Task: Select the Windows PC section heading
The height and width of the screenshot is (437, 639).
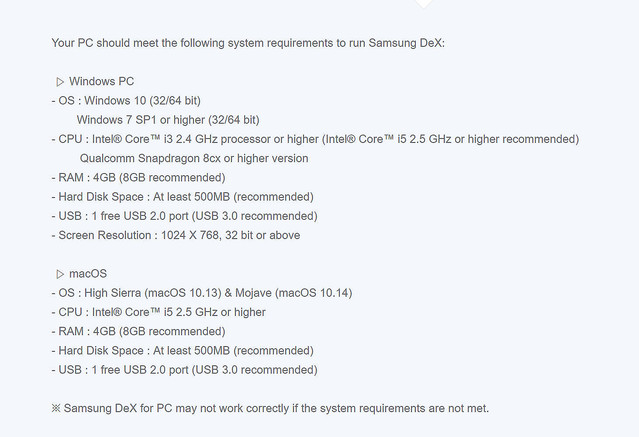Action: point(101,81)
